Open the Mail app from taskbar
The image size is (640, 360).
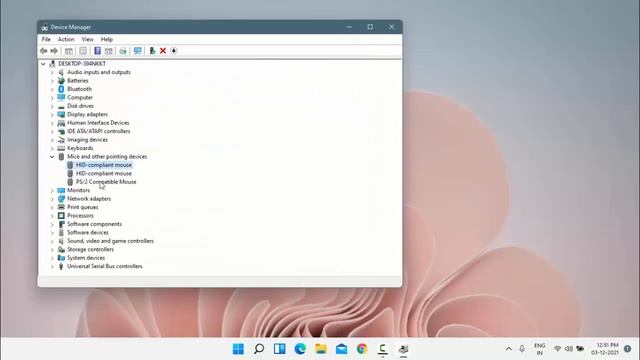(x=342, y=349)
